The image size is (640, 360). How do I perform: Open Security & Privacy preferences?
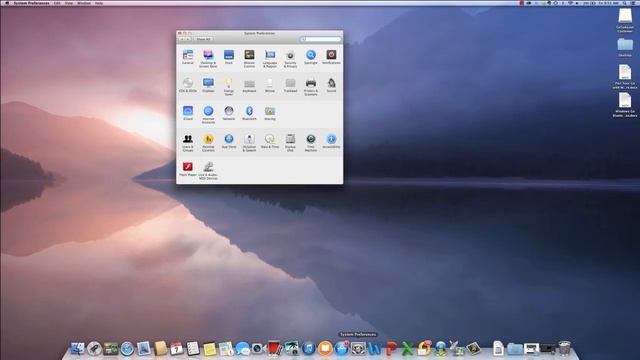pos(290,58)
